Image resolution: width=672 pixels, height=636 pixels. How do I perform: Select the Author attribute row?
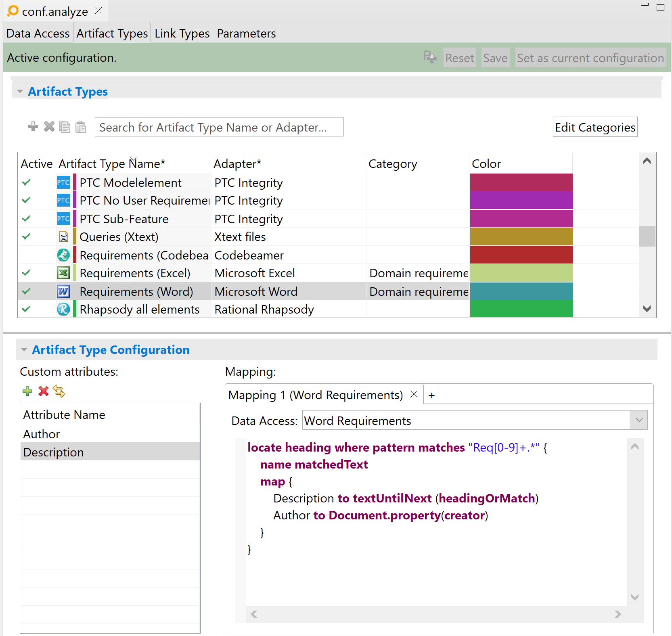tap(110, 434)
